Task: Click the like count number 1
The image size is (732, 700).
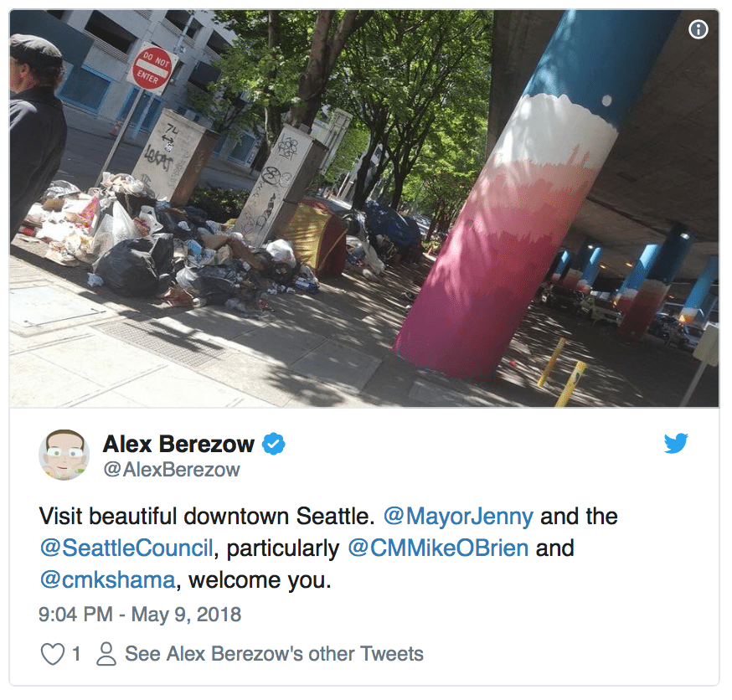Action: 76,654
